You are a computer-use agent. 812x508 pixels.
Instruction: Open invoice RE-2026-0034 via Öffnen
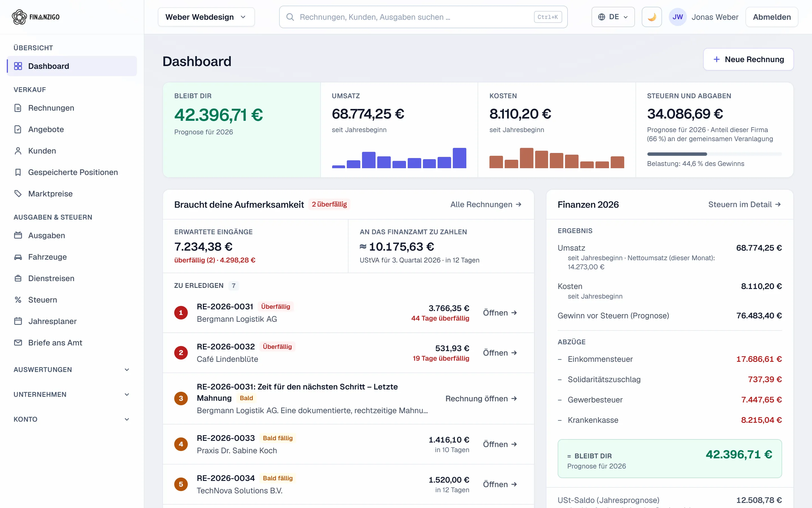coord(500,484)
